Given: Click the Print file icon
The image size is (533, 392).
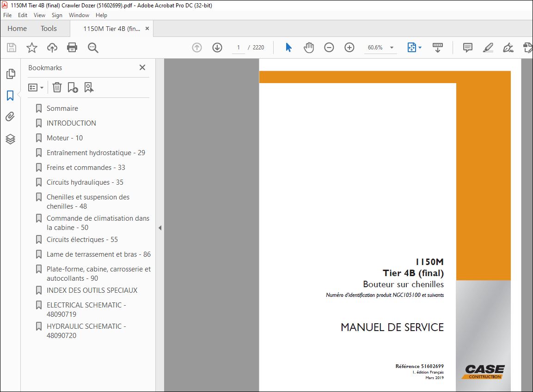Looking at the screenshot, I should [x=72, y=48].
